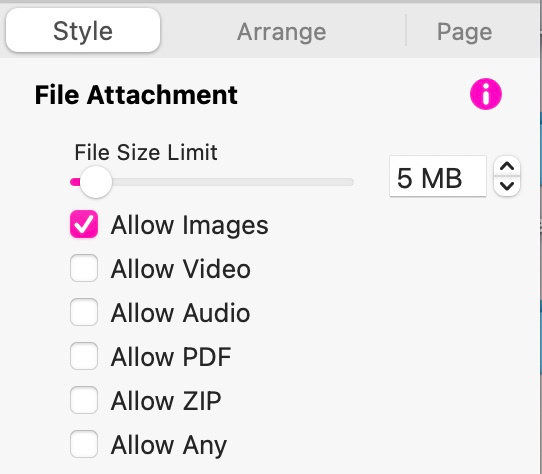Open the Page tab
Screen dimensions: 542x474
(464, 31)
